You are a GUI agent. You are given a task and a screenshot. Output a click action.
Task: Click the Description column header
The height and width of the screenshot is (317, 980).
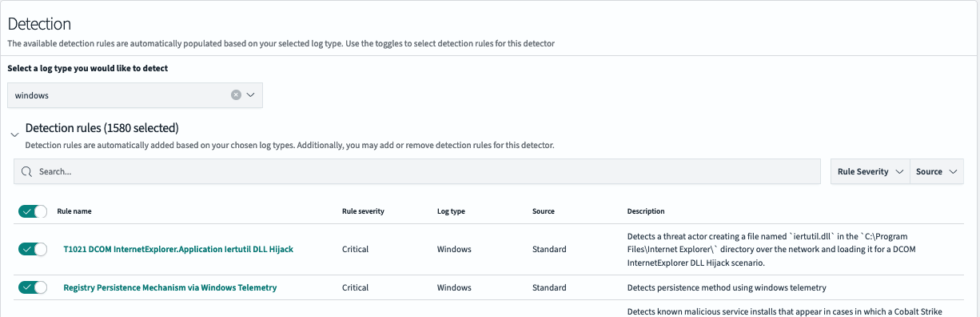point(646,211)
